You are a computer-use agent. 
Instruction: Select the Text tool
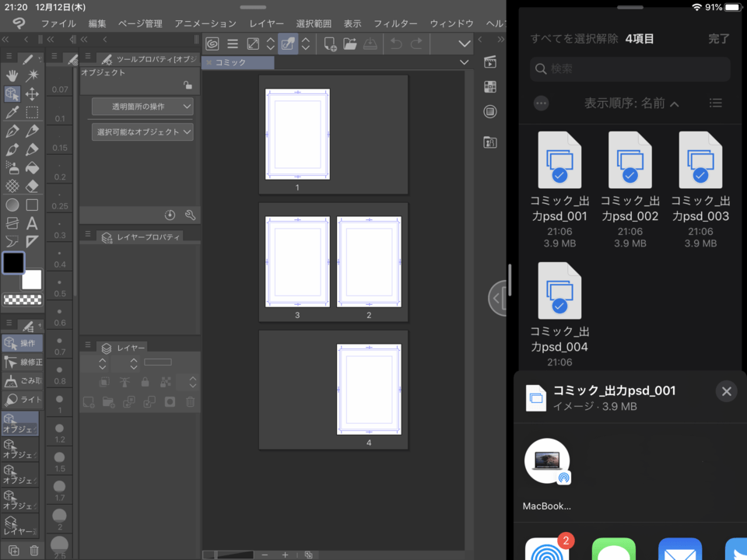32,223
